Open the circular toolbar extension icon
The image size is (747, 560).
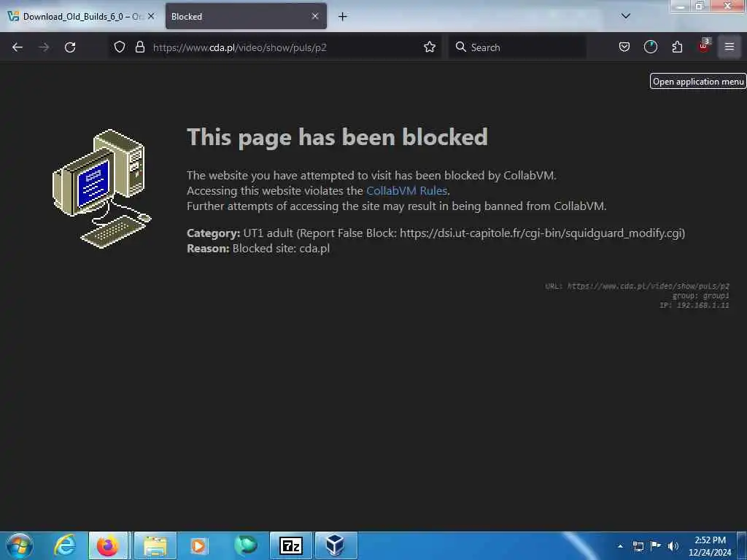pyautogui.click(x=650, y=47)
